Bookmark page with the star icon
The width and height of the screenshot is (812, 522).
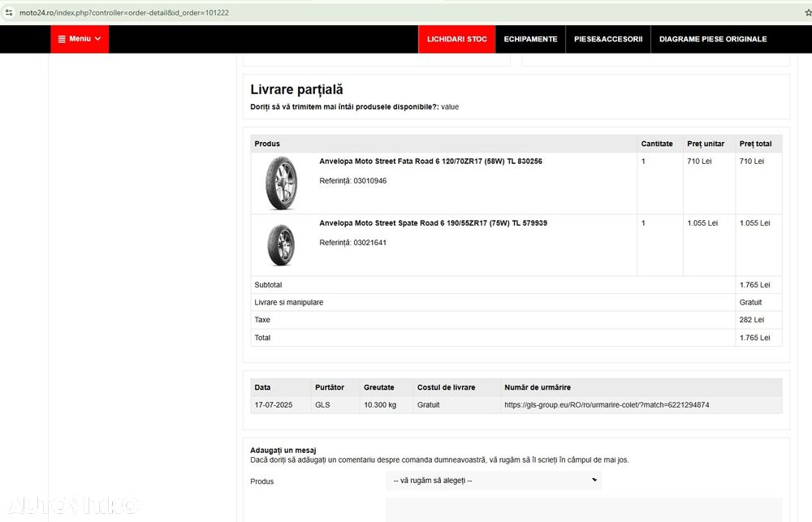click(808, 12)
